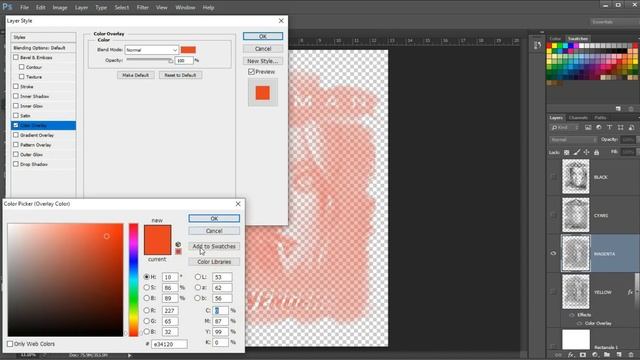Click the Color Libraries button
The height and width of the screenshot is (360, 640).
[214, 262]
